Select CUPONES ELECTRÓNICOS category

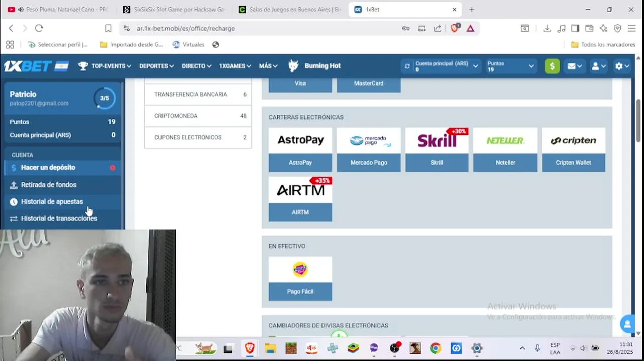click(x=198, y=137)
